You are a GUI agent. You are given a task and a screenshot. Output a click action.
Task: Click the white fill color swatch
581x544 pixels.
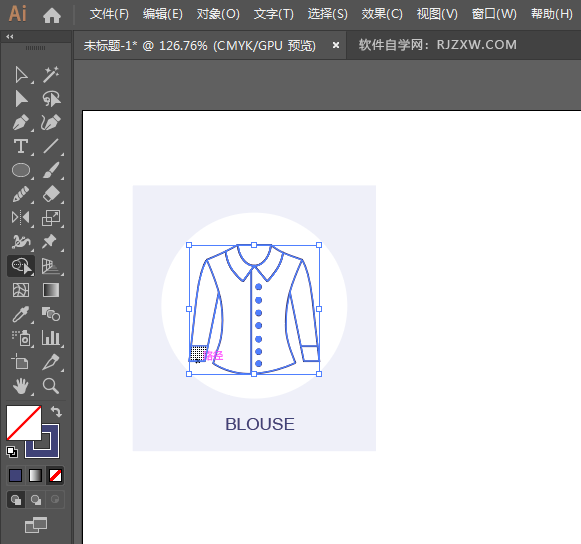pos(23,422)
